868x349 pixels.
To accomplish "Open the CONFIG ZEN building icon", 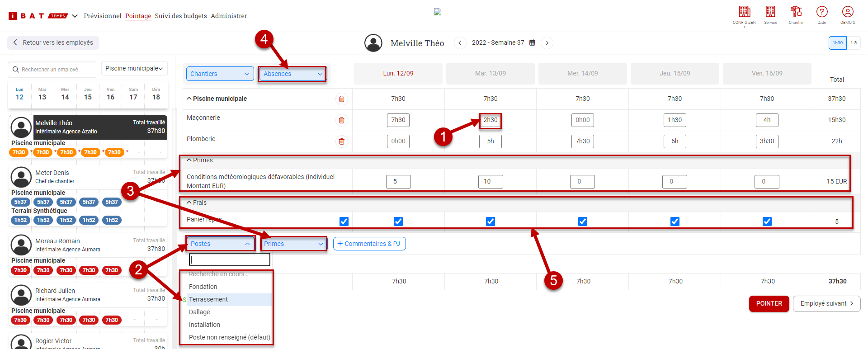I will [744, 12].
